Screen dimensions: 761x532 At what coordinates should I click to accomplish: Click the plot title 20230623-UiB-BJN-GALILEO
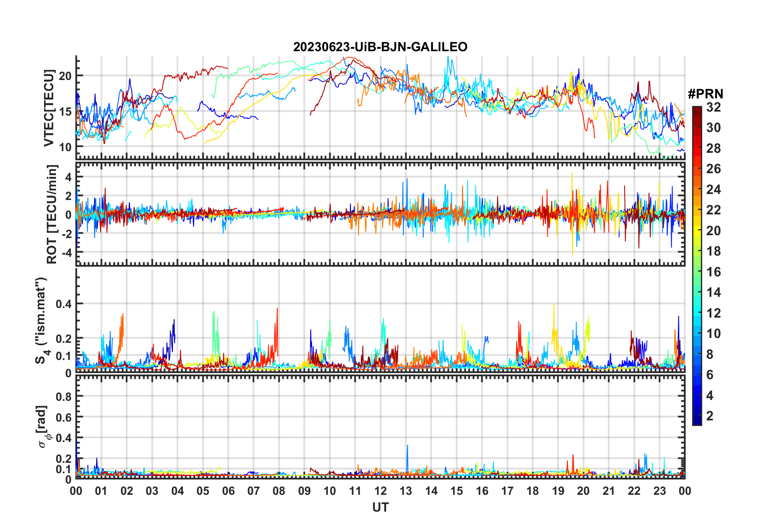tap(380, 47)
